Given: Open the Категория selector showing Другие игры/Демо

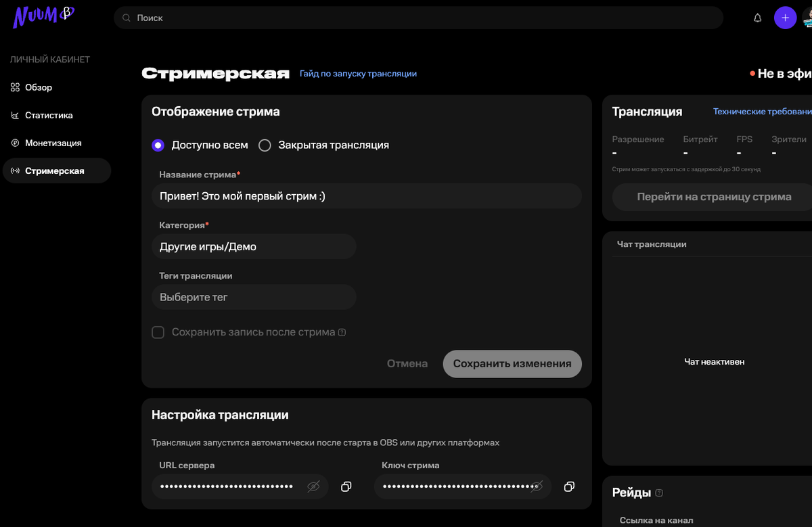Looking at the screenshot, I should 254,246.
